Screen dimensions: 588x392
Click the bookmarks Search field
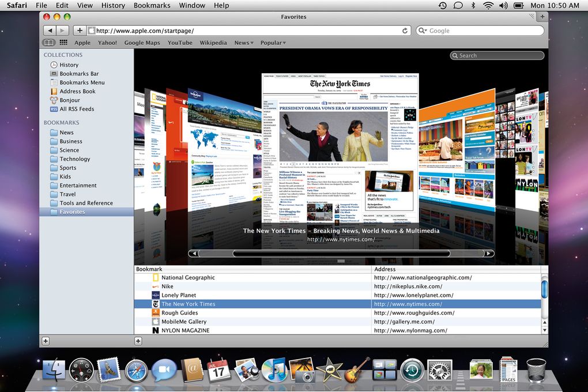tap(497, 55)
